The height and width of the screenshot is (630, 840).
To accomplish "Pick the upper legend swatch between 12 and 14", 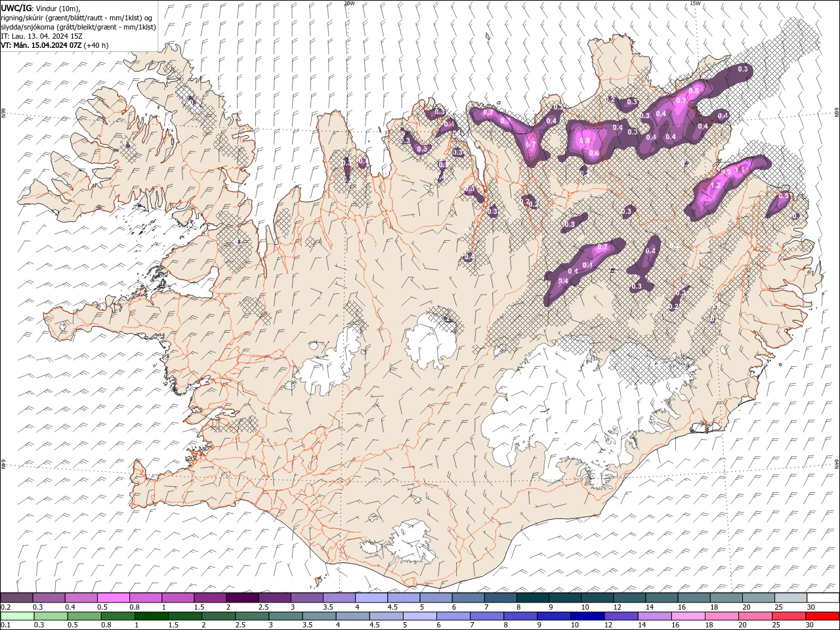I will pyautogui.click(x=629, y=598).
